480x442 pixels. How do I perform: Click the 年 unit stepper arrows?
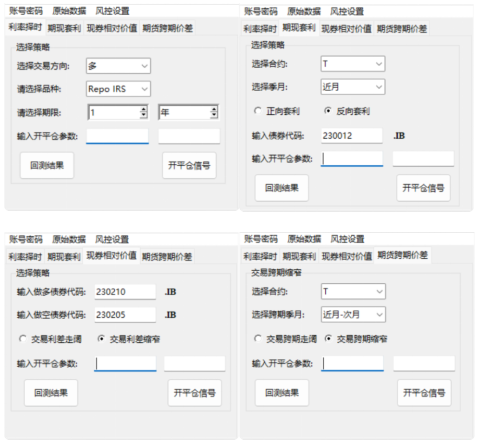214,112
